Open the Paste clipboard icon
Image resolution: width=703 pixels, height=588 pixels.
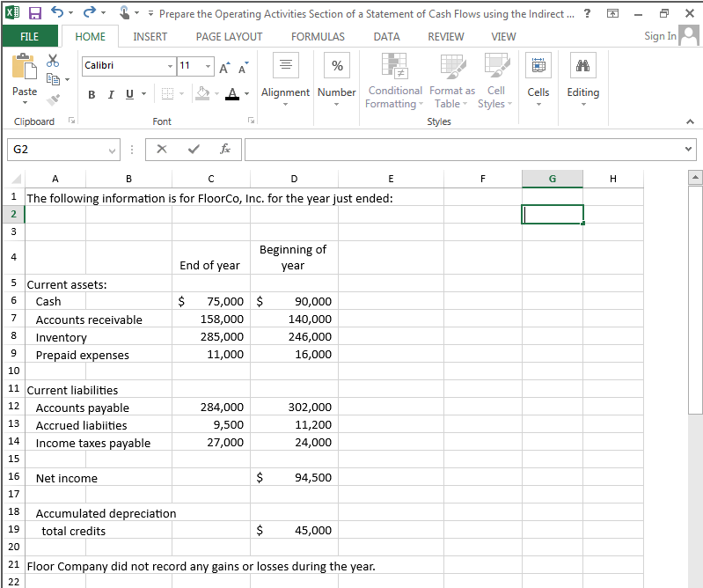25,66
